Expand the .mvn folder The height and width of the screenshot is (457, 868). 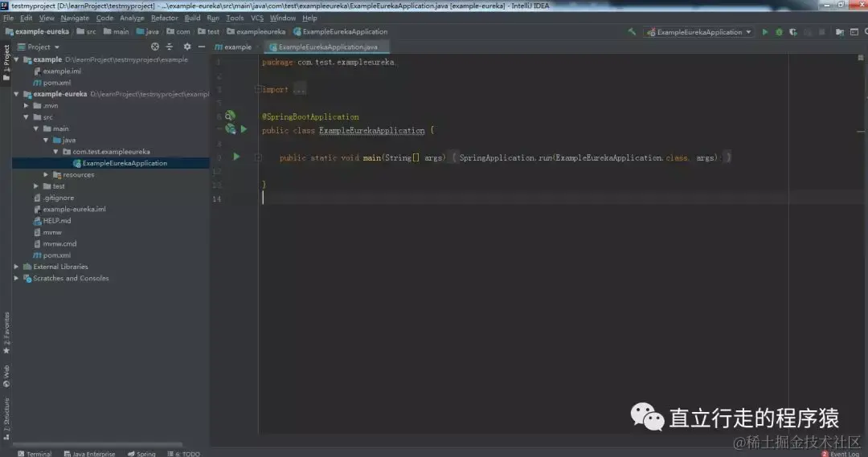[x=26, y=106]
